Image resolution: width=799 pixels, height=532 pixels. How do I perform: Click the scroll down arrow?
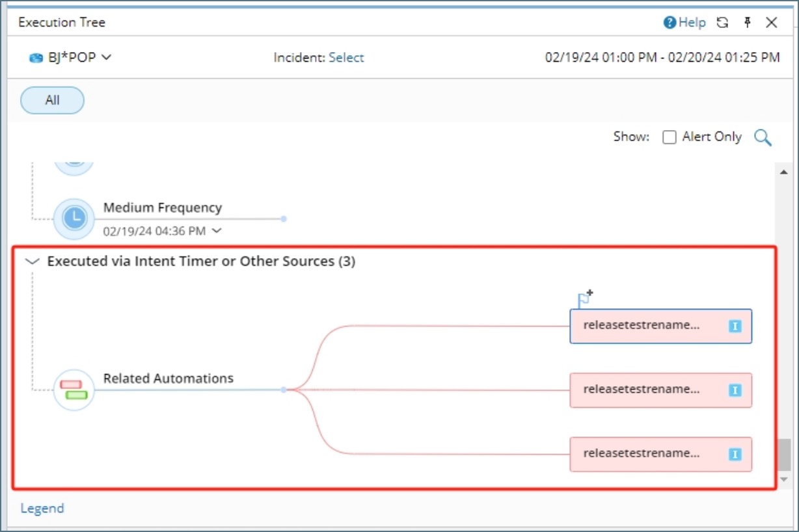[x=784, y=479]
